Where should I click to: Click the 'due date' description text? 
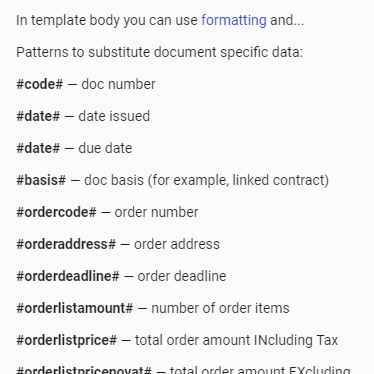pos(105,148)
